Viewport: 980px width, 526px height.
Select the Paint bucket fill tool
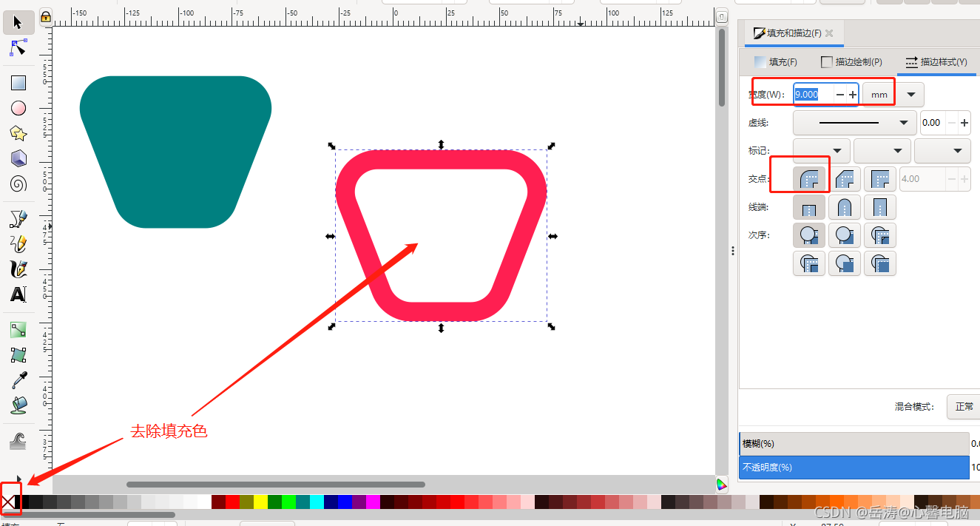point(18,405)
